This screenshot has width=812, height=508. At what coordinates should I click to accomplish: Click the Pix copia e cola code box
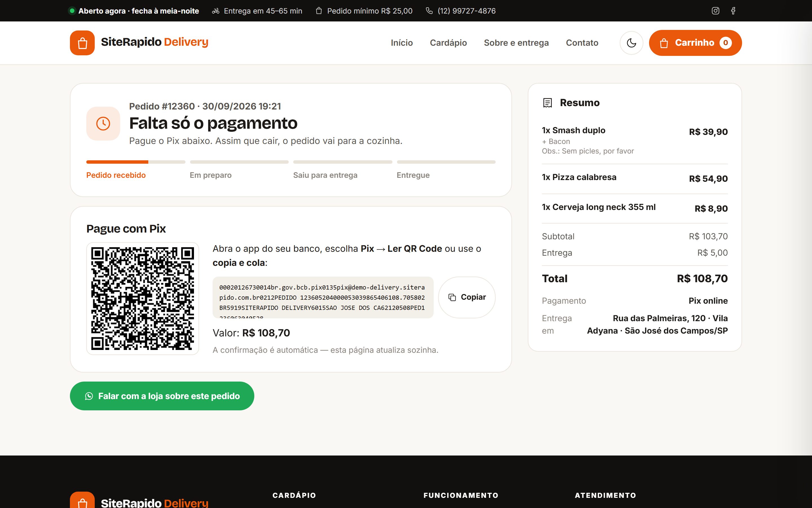[323, 297]
